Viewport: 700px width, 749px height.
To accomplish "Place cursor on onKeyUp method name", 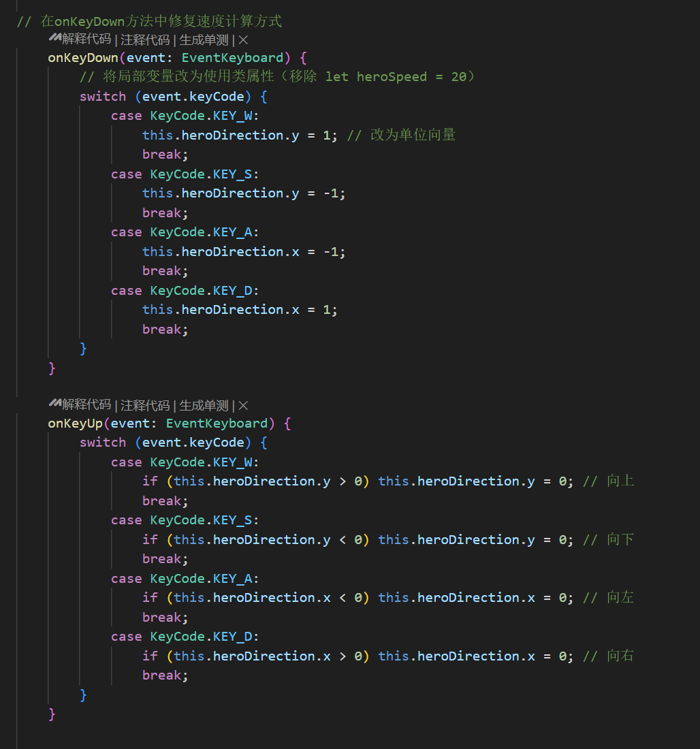I will [76, 424].
